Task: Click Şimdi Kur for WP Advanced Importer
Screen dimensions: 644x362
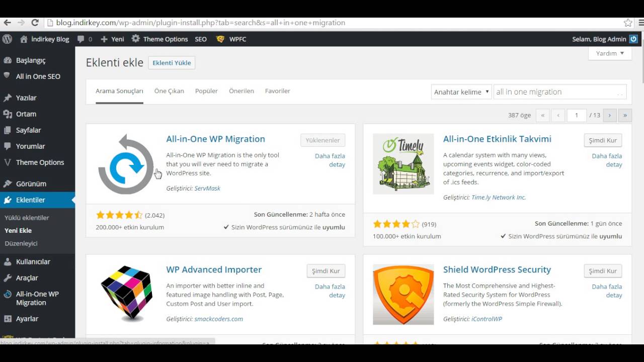Action: coord(326,271)
